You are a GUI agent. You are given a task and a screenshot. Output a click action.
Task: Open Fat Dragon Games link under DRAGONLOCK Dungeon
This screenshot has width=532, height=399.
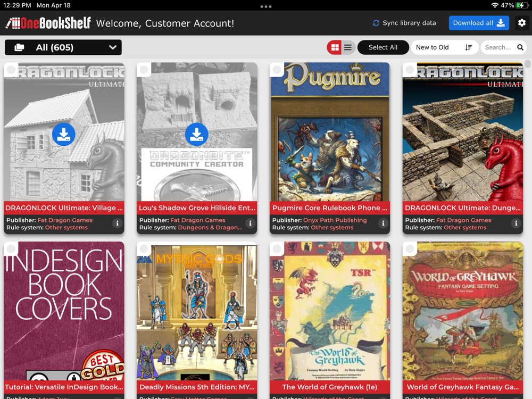pyautogui.click(x=463, y=220)
